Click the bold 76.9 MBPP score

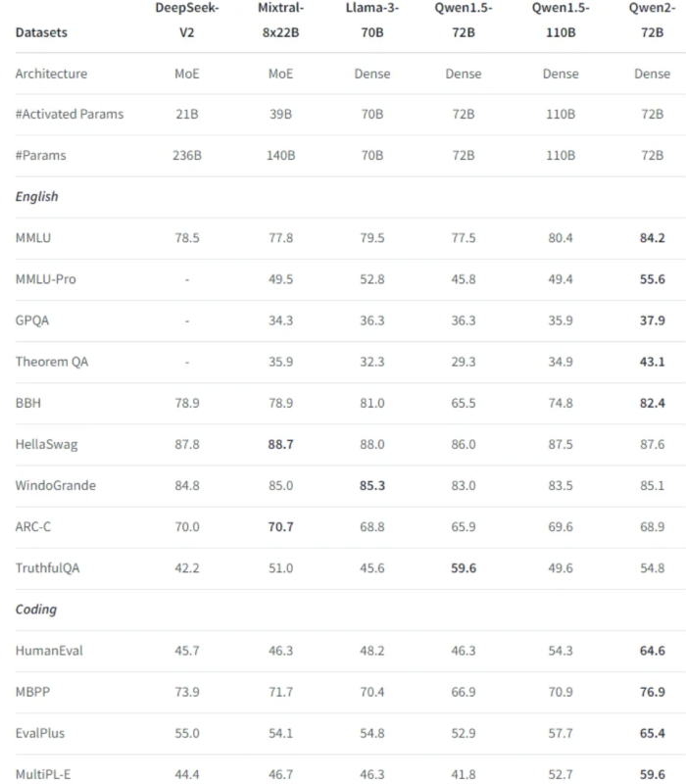pos(652,692)
